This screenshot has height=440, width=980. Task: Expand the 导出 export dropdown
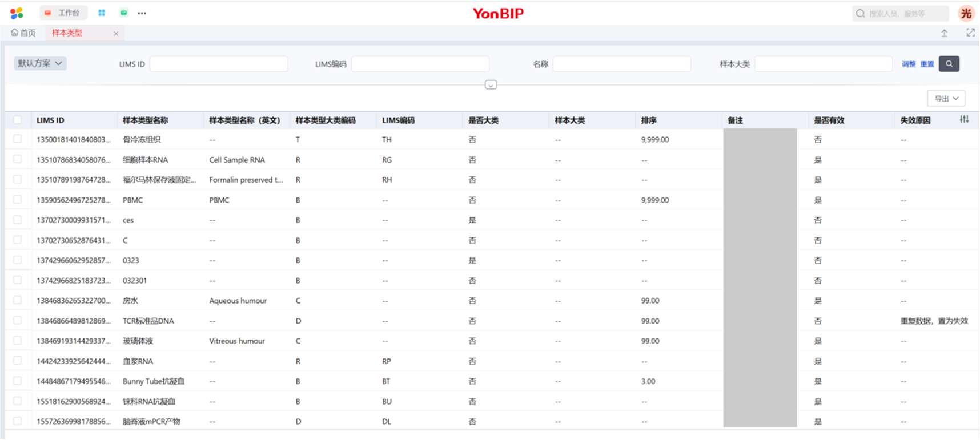point(946,99)
